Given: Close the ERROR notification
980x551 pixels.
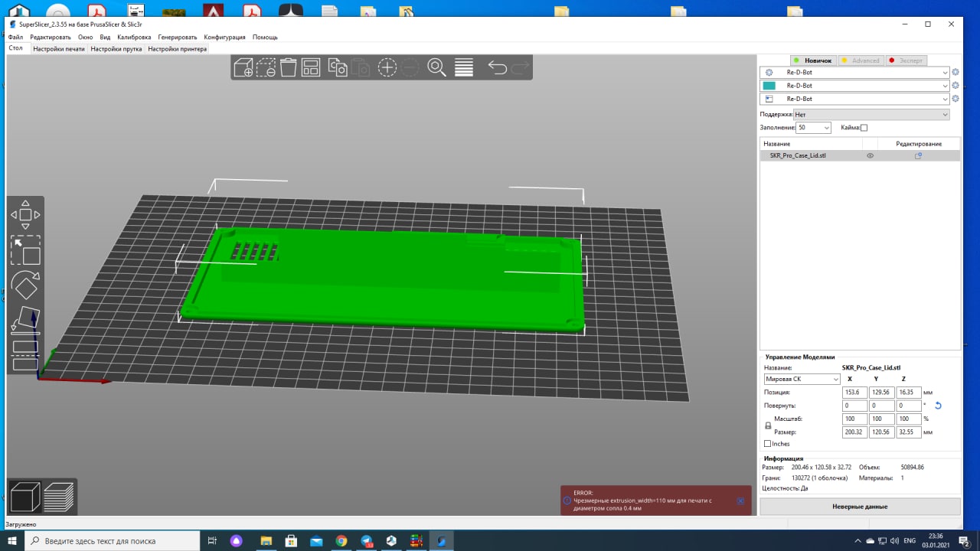Looking at the screenshot, I should click(x=740, y=500).
